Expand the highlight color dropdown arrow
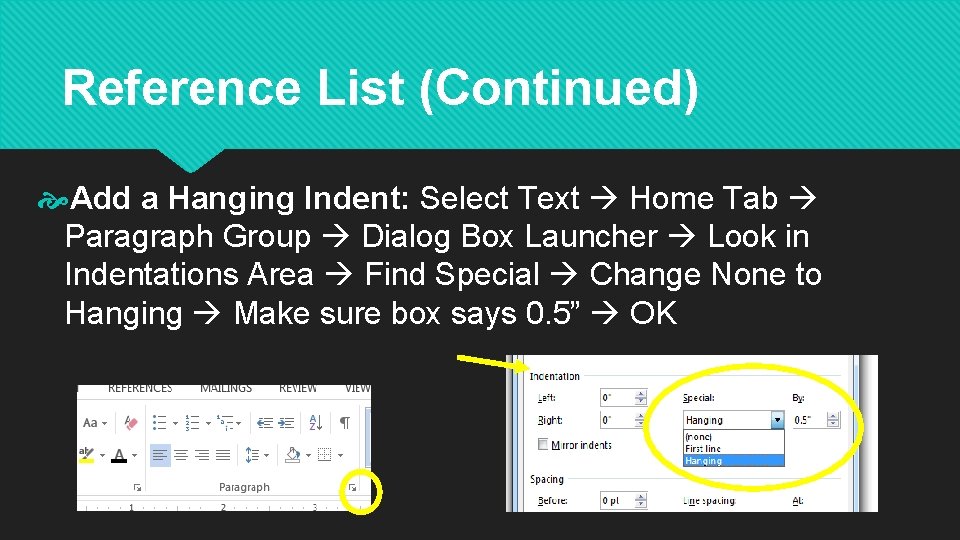This screenshot has width=960, height=540. click(x=102, y=456)
